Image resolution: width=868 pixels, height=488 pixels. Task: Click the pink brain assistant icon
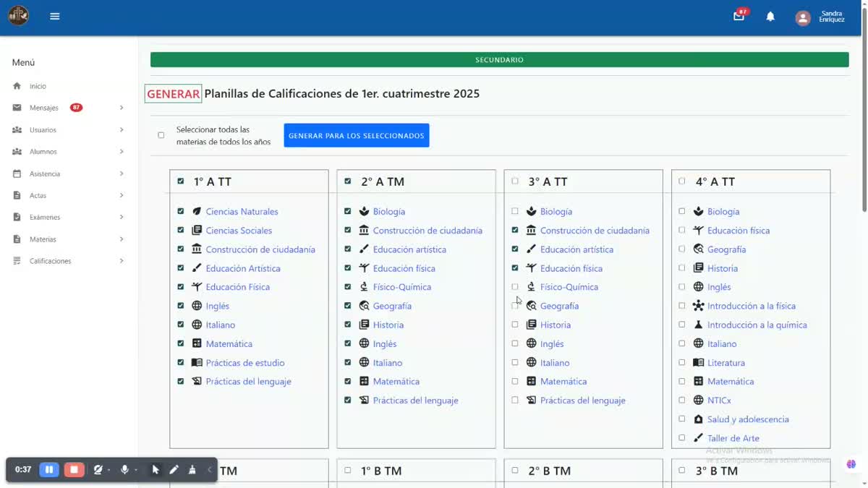(x=851, y=464)
